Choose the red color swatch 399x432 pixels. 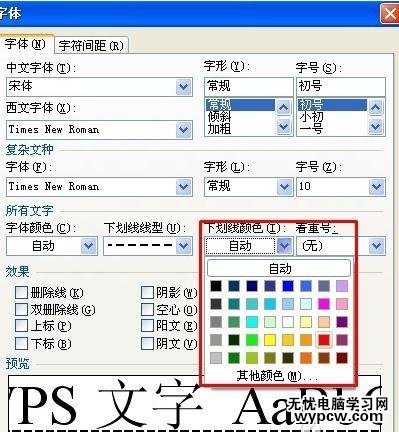click(324, 340)
